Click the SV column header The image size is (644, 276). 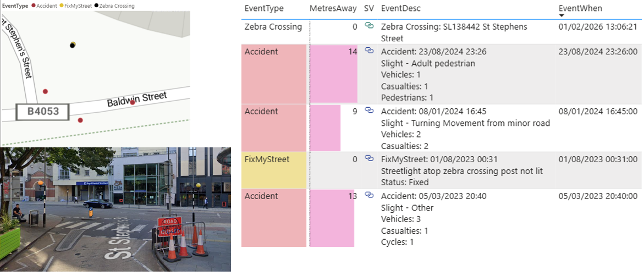tap(368, 9)
